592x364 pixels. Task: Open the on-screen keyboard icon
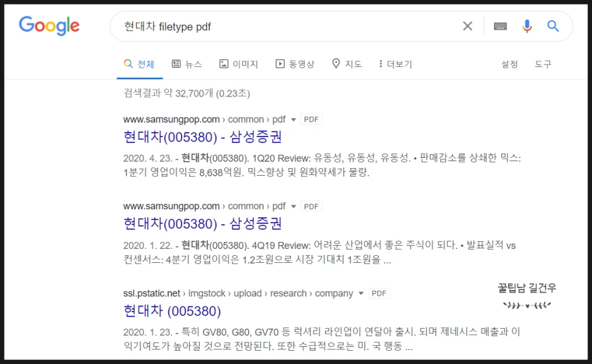click(500, 26)
